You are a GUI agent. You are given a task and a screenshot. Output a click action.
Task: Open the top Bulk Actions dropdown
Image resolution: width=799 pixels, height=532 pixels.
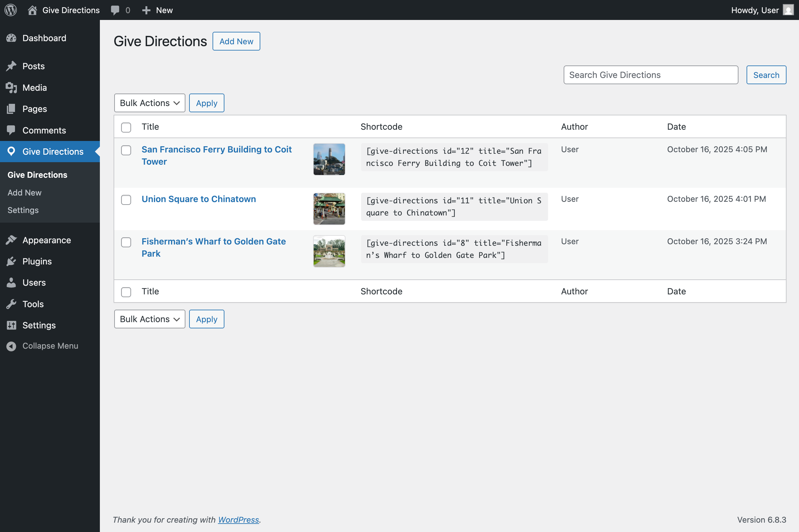click(x=150, y=103)
